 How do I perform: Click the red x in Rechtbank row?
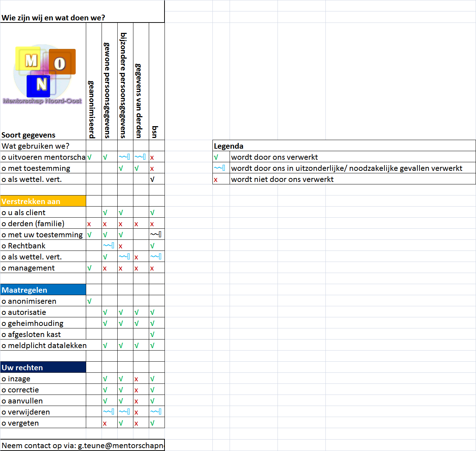tap(121, 246)
